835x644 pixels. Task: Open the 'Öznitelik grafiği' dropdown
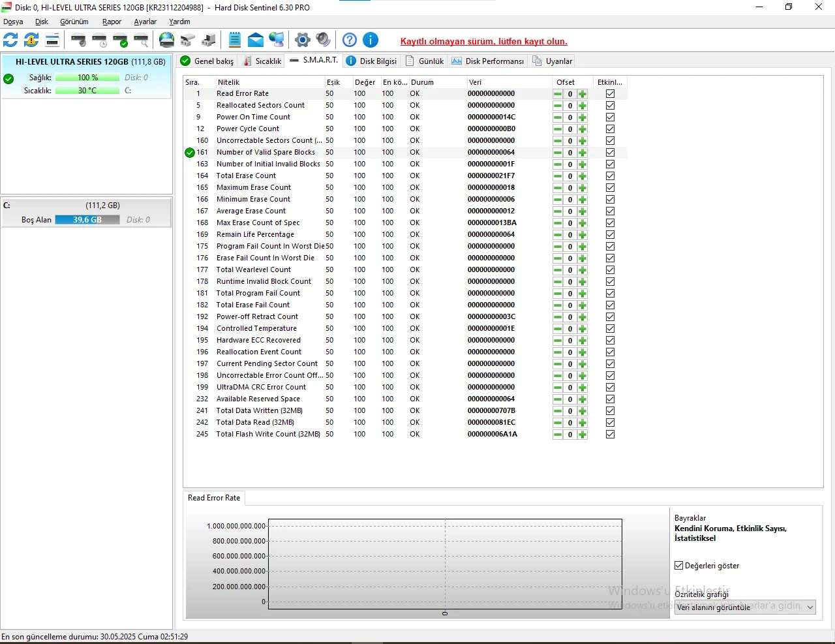tap(744, 607)
